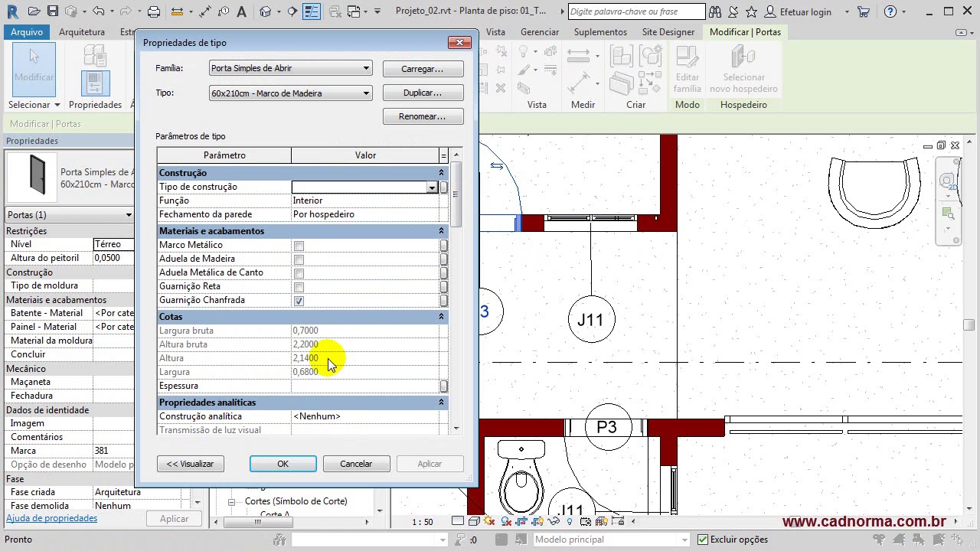The image size is (980, 551).
Task: Click the binoculars search icon
Action: pyautogui.click(x=714, y=11)
